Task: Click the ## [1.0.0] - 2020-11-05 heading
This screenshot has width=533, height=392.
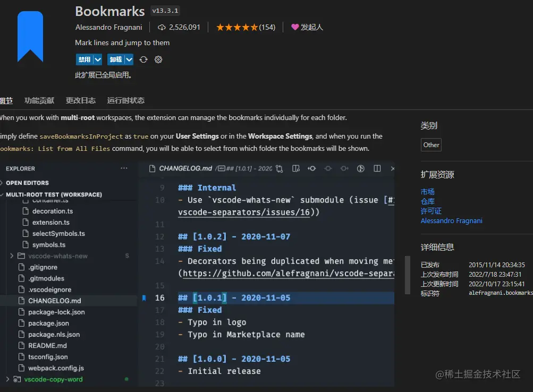Action: tap(234, 359)
